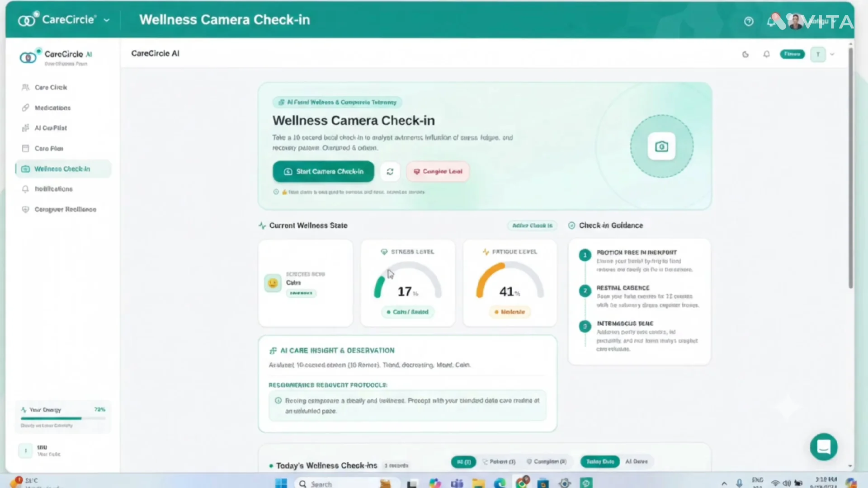Click the Calm / Rested status pill

407,312
